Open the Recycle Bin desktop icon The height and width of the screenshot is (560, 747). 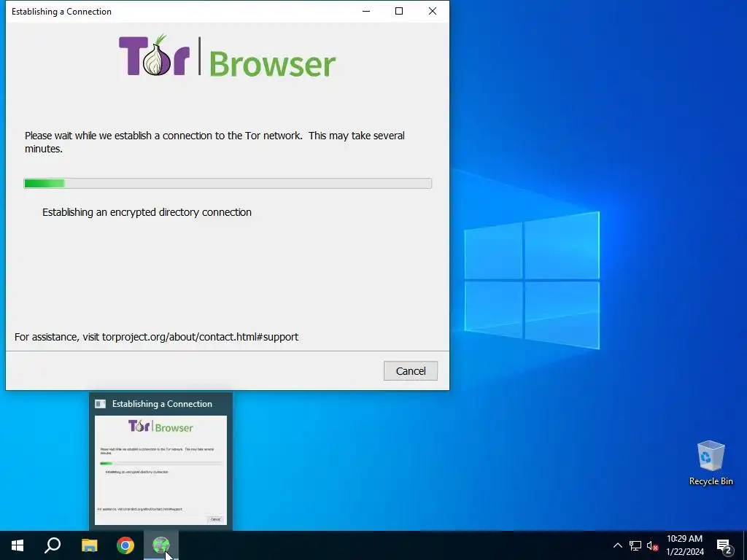tap(711, 463)
